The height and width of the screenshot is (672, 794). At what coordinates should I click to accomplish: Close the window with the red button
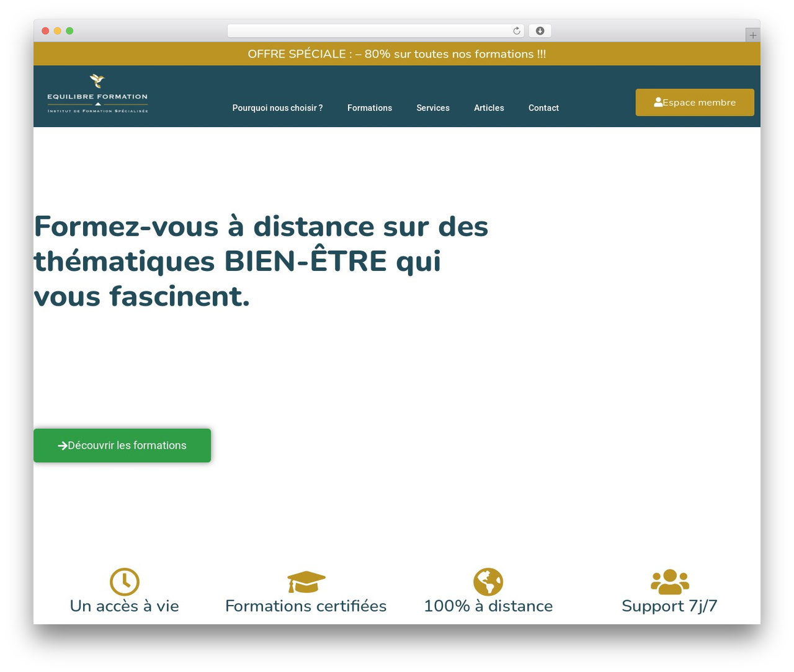45,31
